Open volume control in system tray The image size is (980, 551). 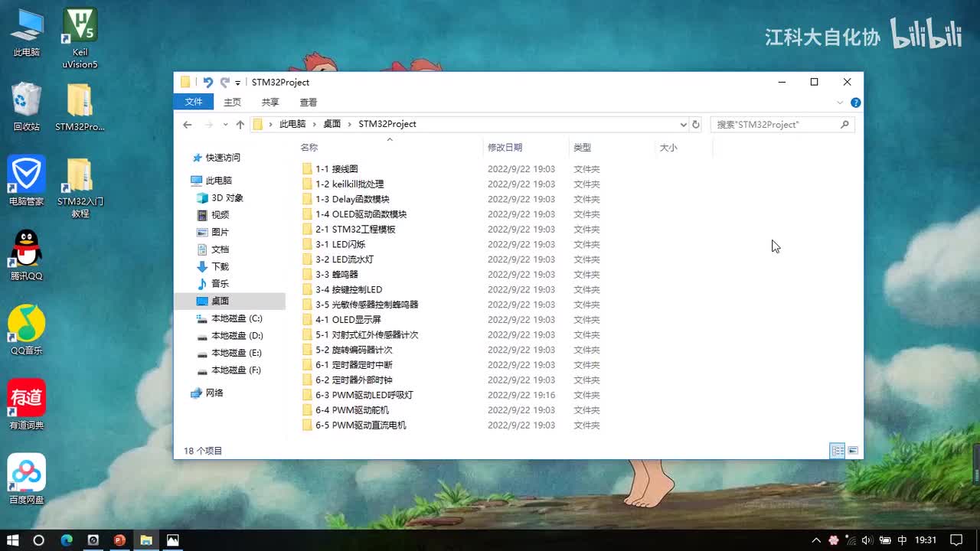pos(868,540)
